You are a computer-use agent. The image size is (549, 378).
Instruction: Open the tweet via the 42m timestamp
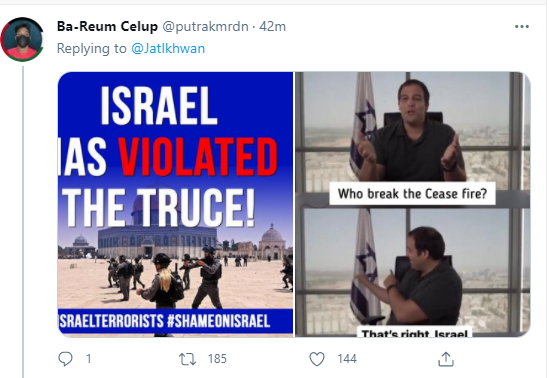[x=272, y=27]
